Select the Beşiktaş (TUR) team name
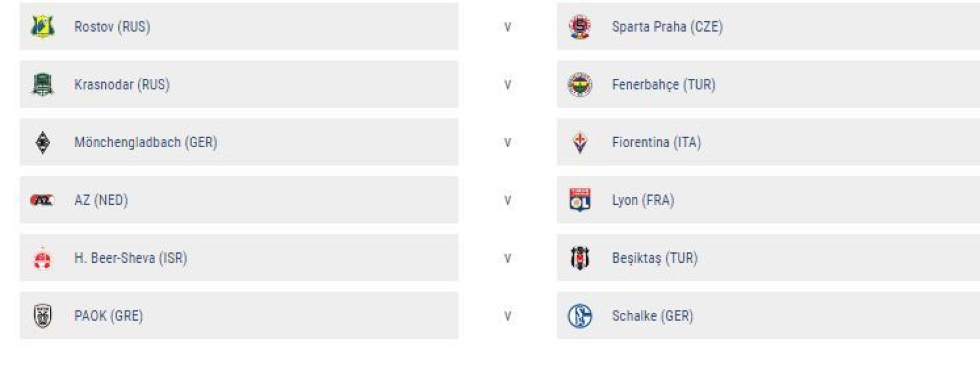 655,258
